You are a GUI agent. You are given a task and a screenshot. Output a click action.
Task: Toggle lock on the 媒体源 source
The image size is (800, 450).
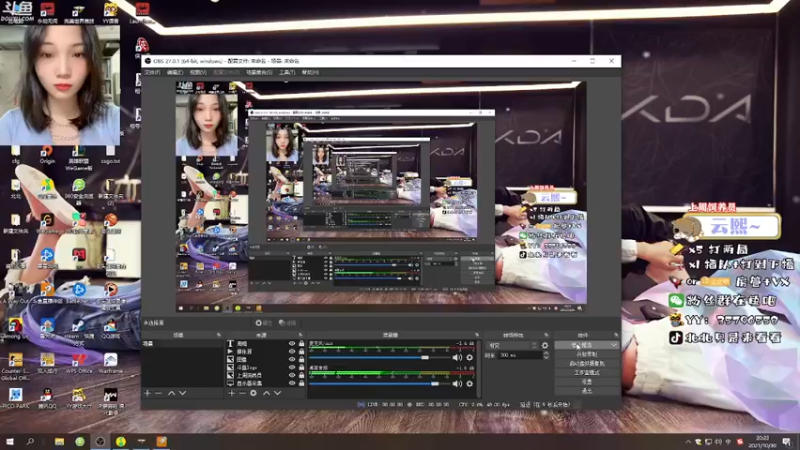(x=302, y=352)
